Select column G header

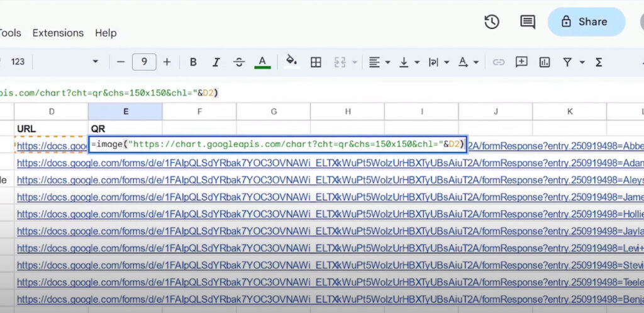click(274, 112)
